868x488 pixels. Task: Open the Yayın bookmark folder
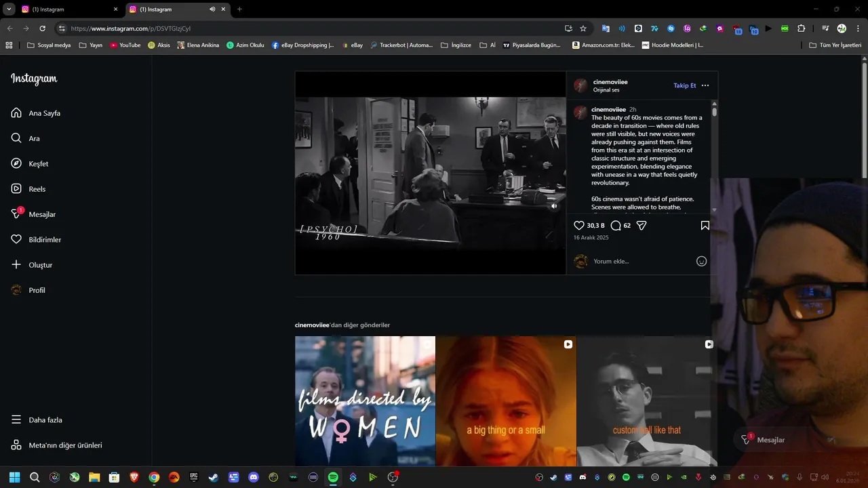tap(91, 45)
